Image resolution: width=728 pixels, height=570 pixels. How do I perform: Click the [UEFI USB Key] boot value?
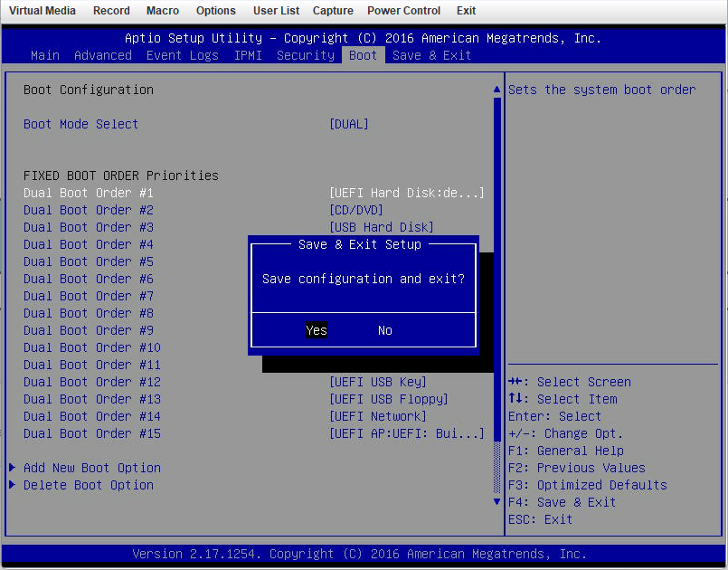pyautogui.click(x=377, y=382)
